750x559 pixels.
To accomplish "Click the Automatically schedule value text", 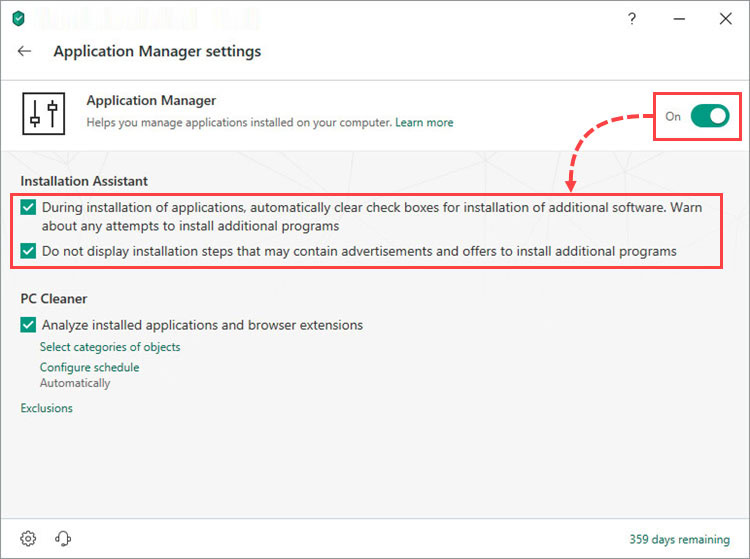I will [x=75, y=383].
